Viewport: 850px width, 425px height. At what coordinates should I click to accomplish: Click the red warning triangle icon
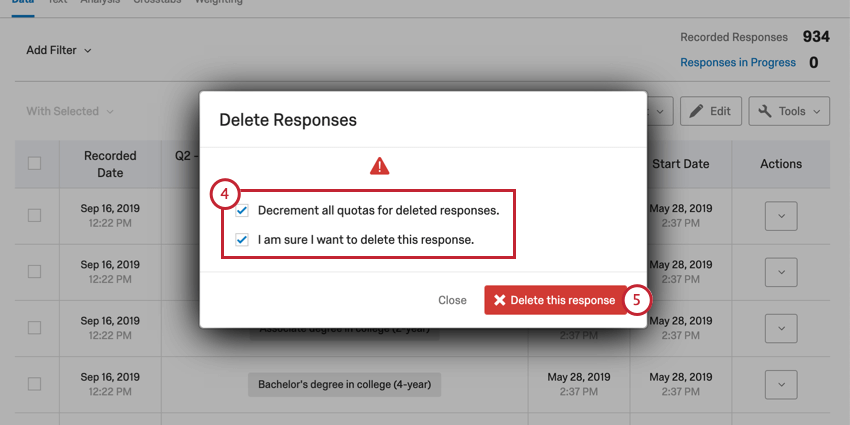pyautogui.click(x=379, y=166)
